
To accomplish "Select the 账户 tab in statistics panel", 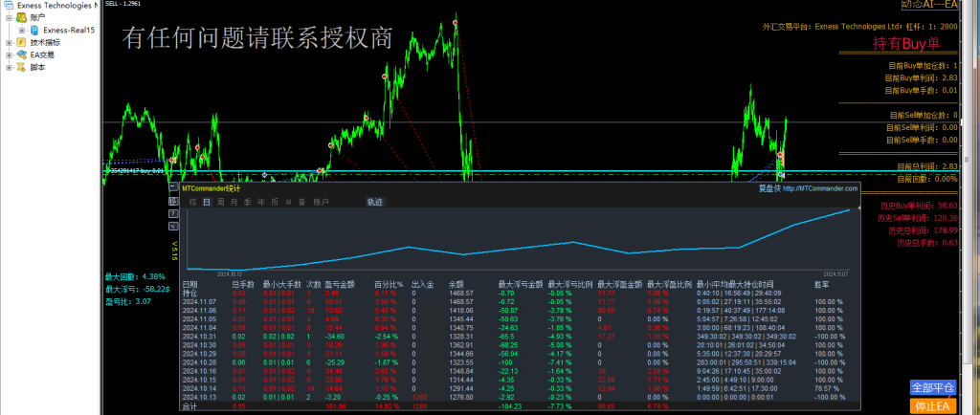I will (x=322, y=202).
